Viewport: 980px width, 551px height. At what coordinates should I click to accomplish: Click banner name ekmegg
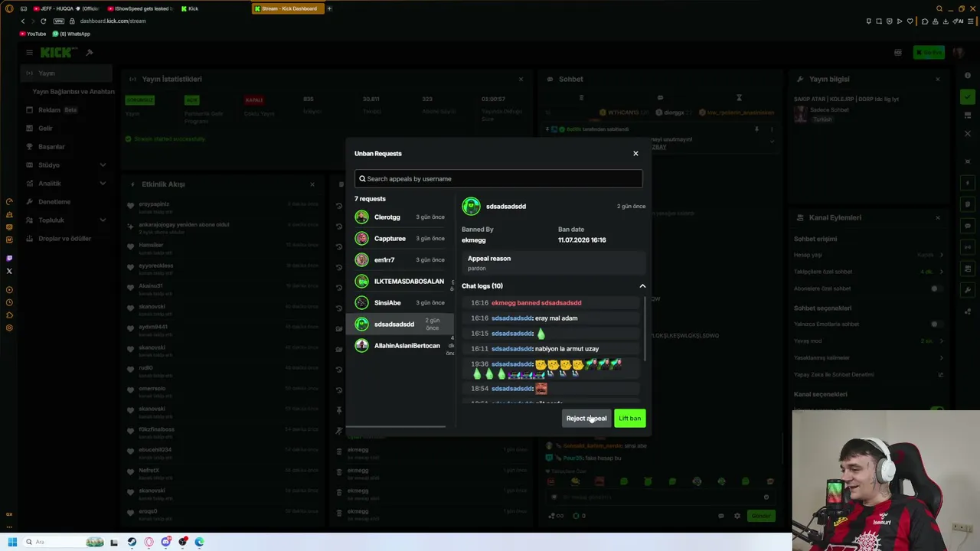474,240
